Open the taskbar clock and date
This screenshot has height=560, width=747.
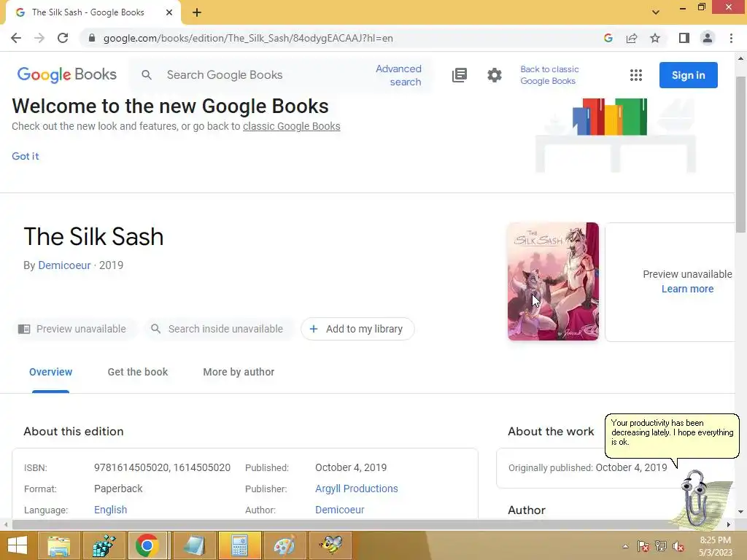[716, 546]
